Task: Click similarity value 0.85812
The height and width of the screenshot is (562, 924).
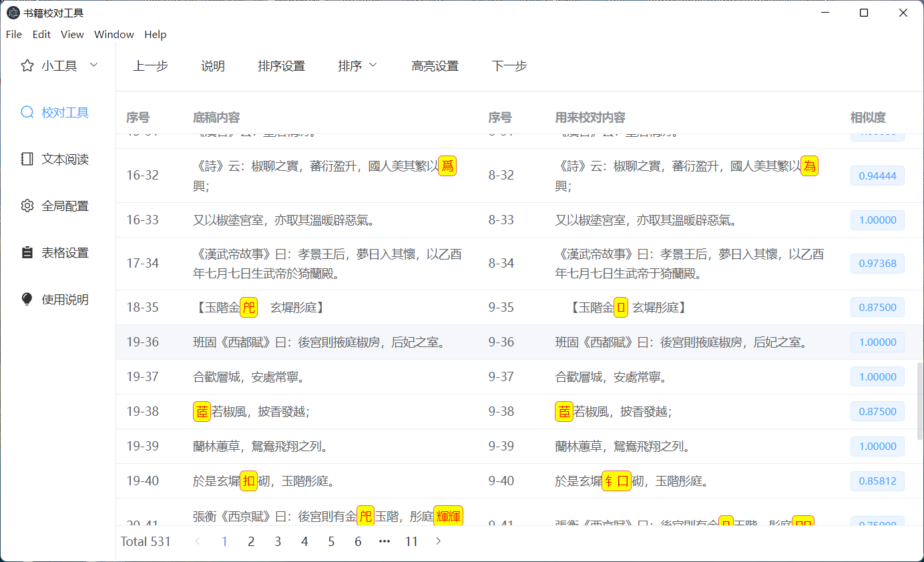Action: [877, 481]
